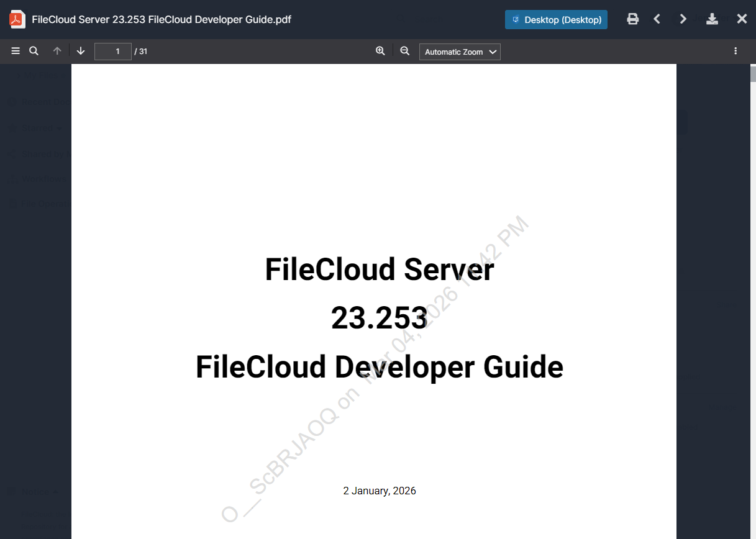Viewport: 756px width, 539px height.
Task: Click the 2 January, 2026 date text
Action: point(380,491)
